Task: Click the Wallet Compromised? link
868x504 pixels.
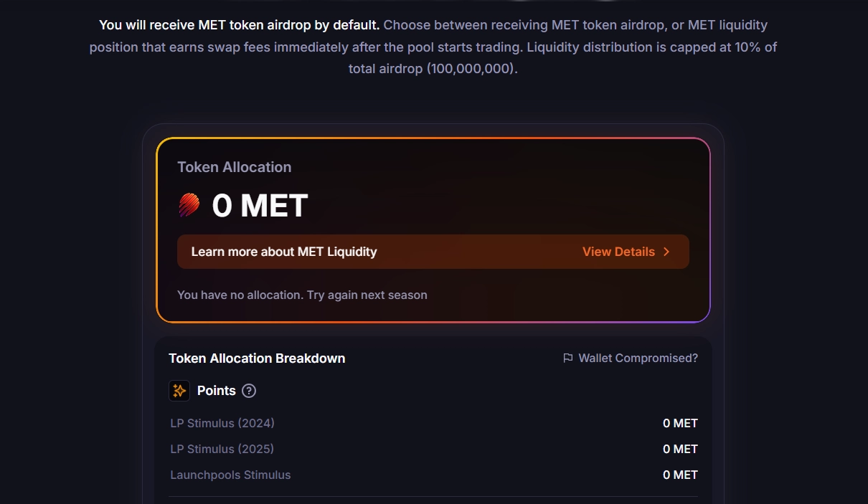Action: tap(639, 358)
